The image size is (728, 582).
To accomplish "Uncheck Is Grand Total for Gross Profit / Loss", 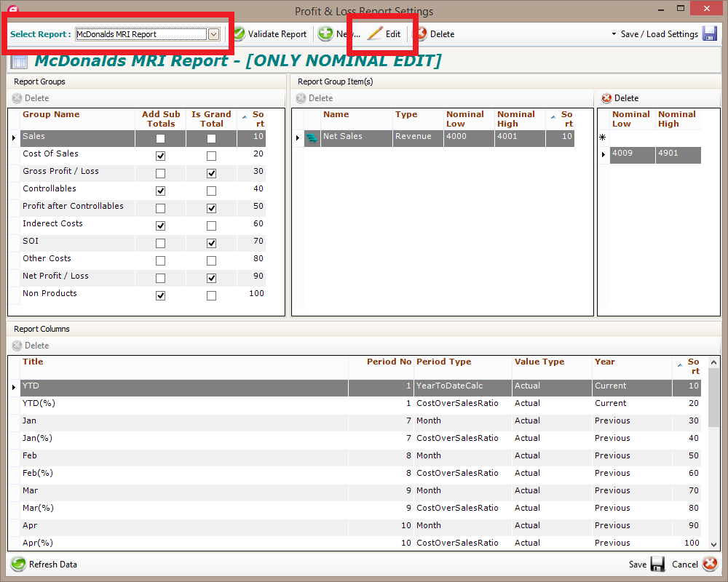I will [x=211, y=173].
